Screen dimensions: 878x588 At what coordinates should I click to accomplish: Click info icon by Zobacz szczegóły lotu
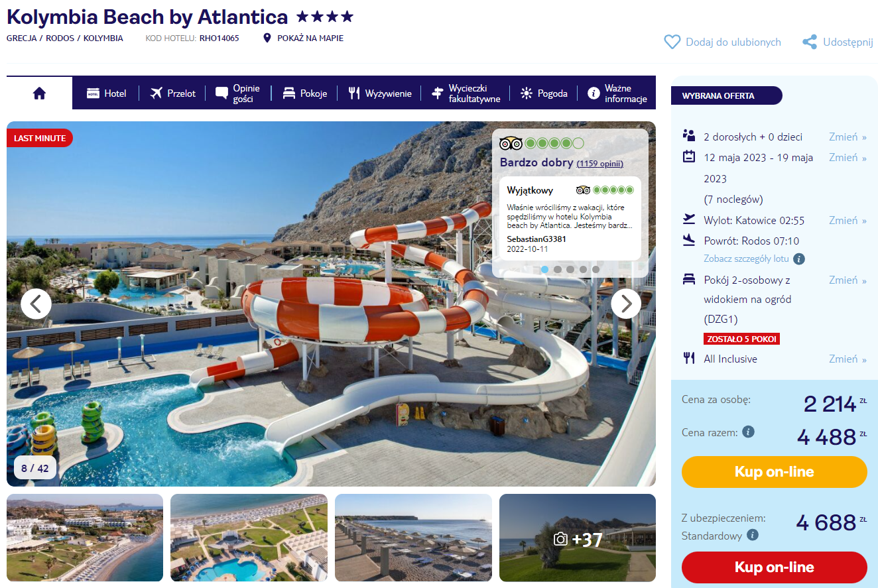(x=799, y=259)
